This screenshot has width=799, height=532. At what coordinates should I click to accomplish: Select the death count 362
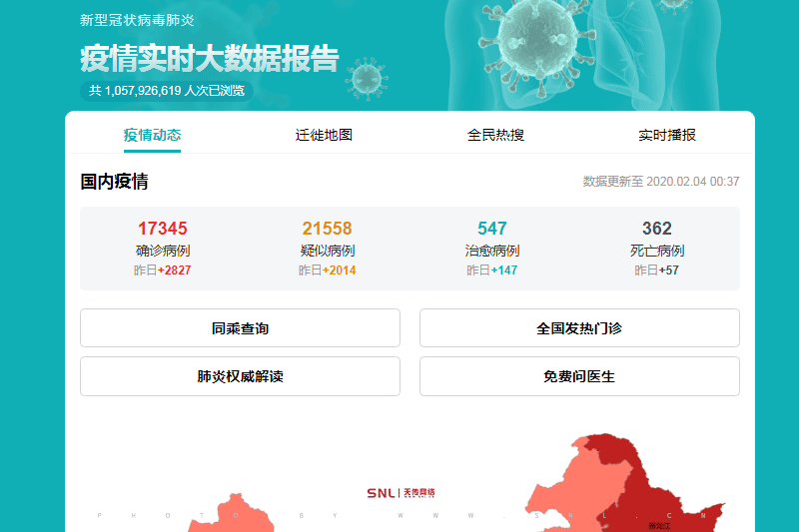(x=657, y=229)
